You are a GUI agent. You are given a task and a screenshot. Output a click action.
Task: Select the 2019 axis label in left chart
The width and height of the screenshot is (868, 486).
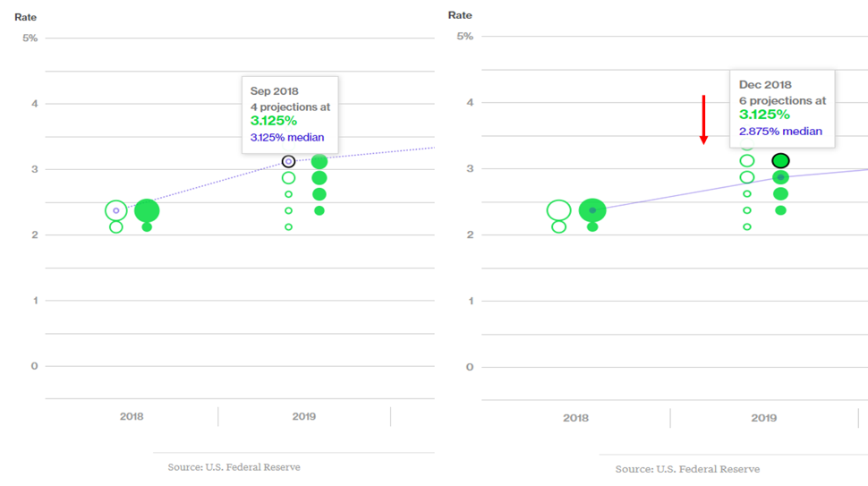(x=303, y=416)
